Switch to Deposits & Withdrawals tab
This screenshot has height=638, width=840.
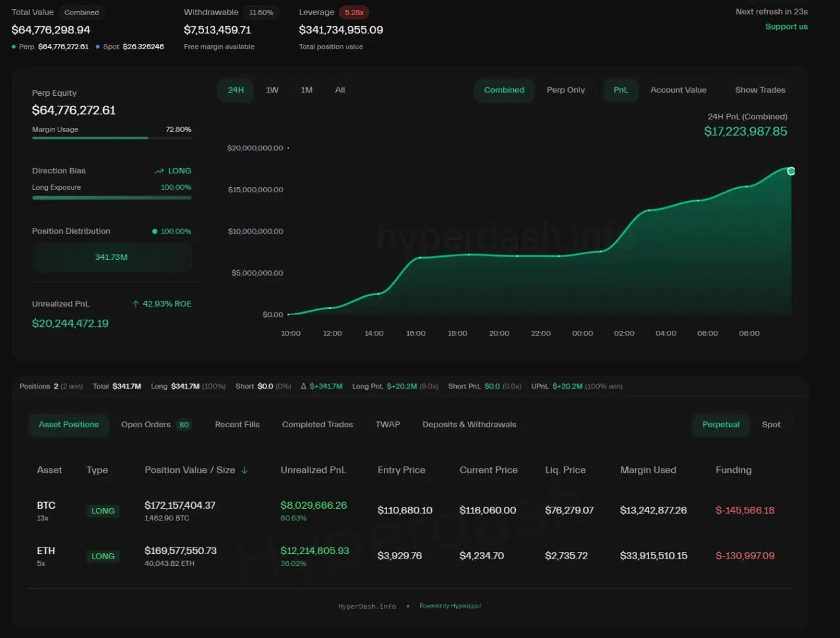coord(469,425)
